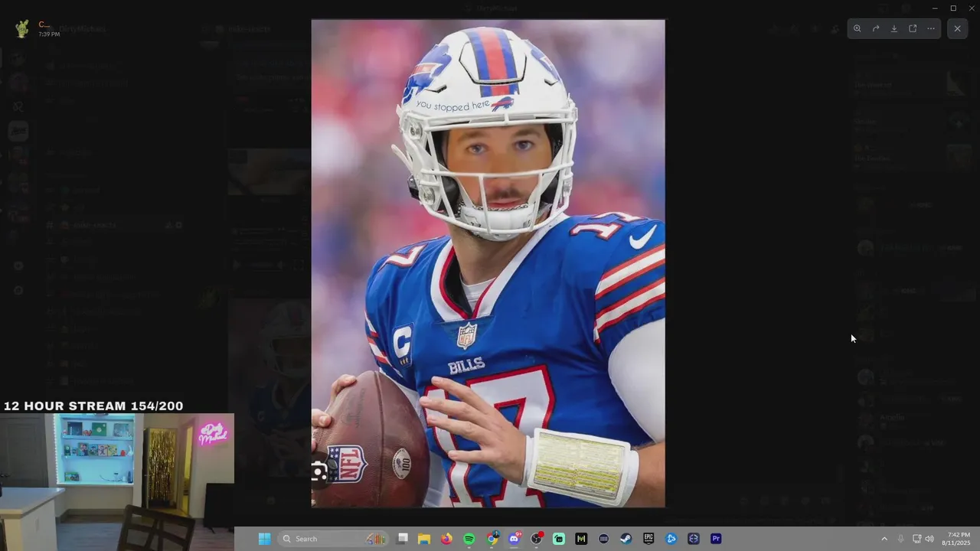Open the network icon in the system tray
The width and height of the screenshot is (980, 551).
coord(916,539)
